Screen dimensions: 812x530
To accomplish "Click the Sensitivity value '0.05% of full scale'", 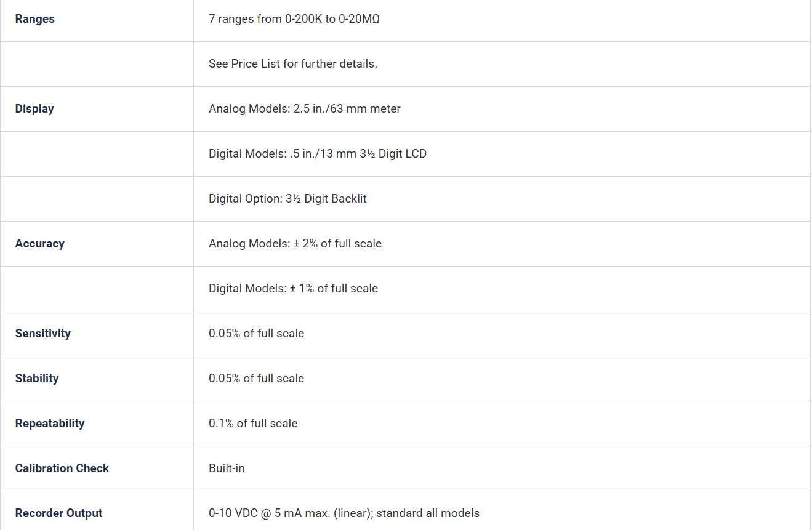I will [x=256, y=334].
